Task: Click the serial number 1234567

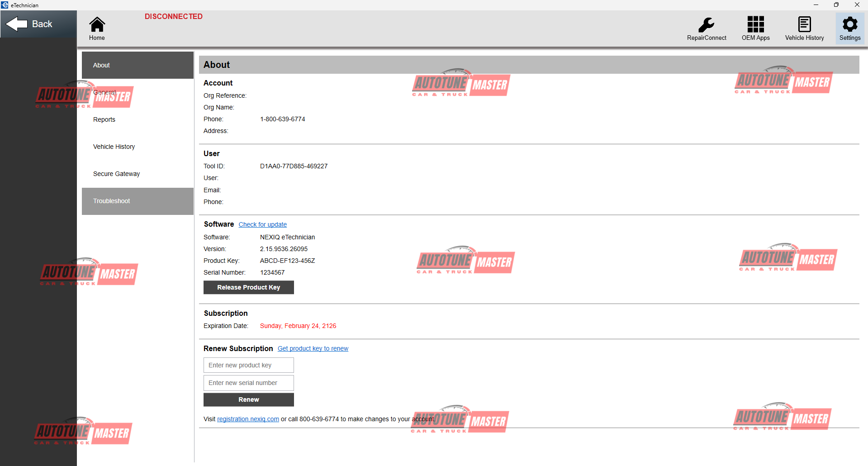Action: click(272, 272)
